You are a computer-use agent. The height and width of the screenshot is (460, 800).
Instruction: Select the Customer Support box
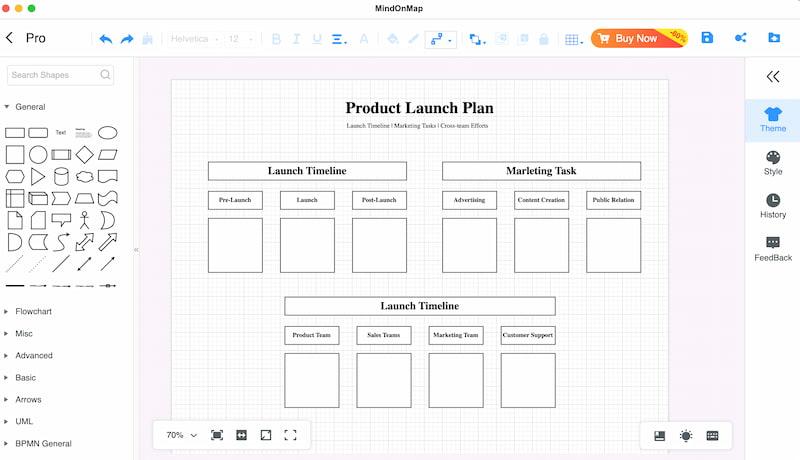click(x=528, y=335)
